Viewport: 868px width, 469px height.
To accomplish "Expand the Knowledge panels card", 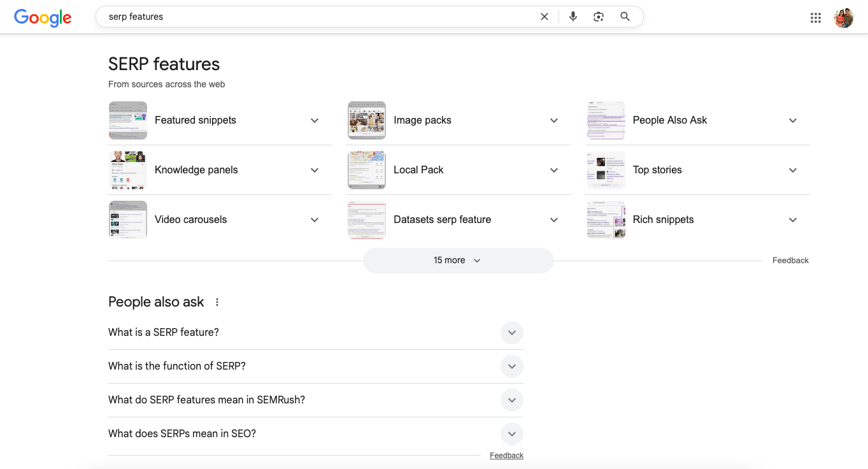I will pyautogui.click(x=315, y=170).
